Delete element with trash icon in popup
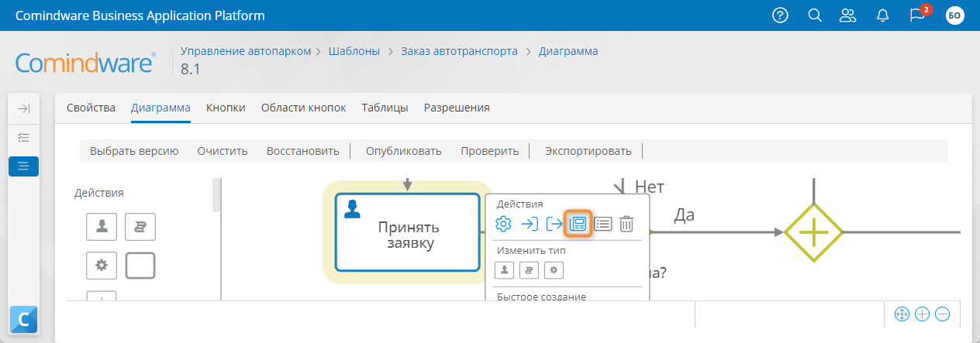The height and width of the screenshot is (343, 980). click(626, 224)
